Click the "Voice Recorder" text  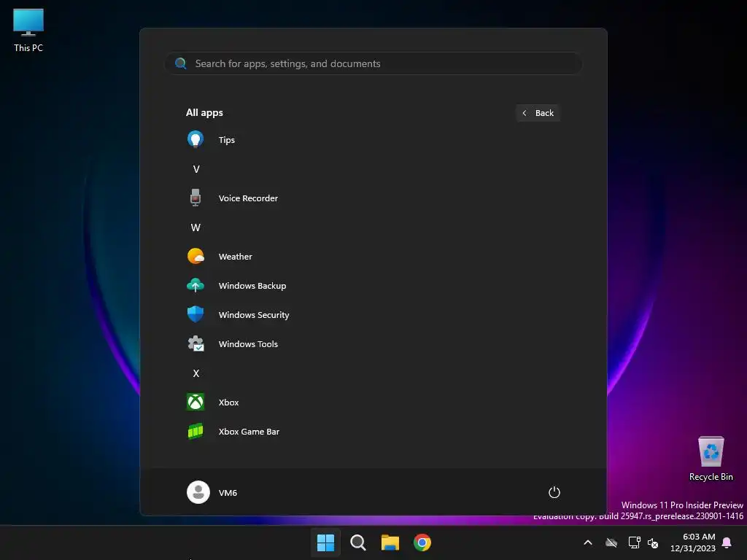coord(248,198)
